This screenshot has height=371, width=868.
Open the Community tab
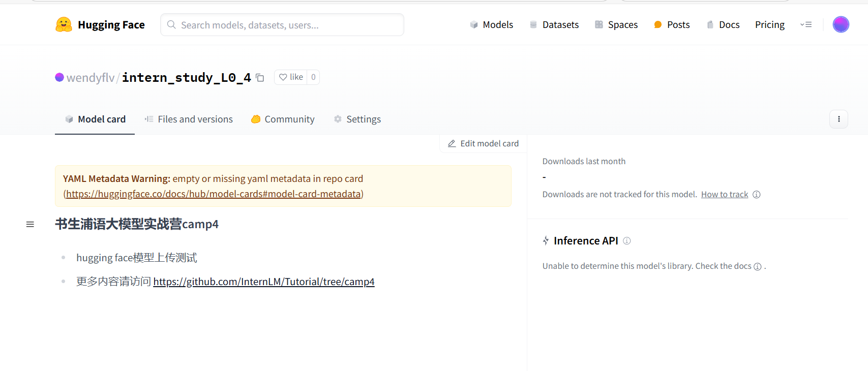tap(283, 119)
